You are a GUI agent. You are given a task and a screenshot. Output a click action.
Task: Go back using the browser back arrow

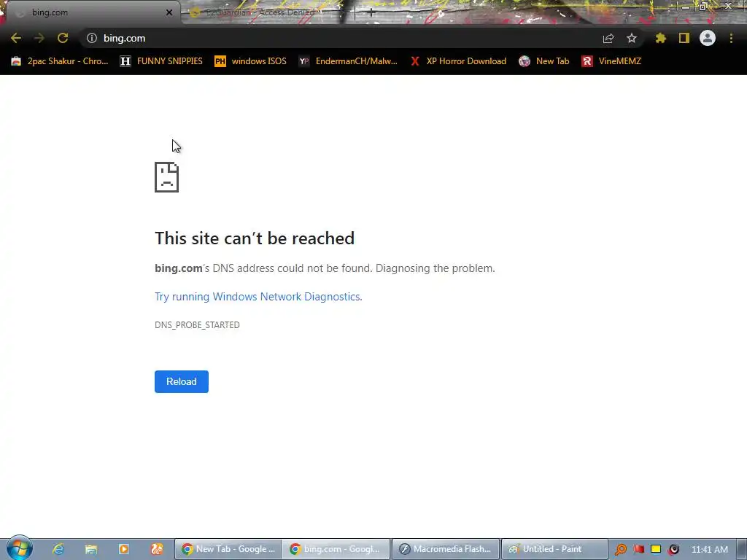[16, 38]
